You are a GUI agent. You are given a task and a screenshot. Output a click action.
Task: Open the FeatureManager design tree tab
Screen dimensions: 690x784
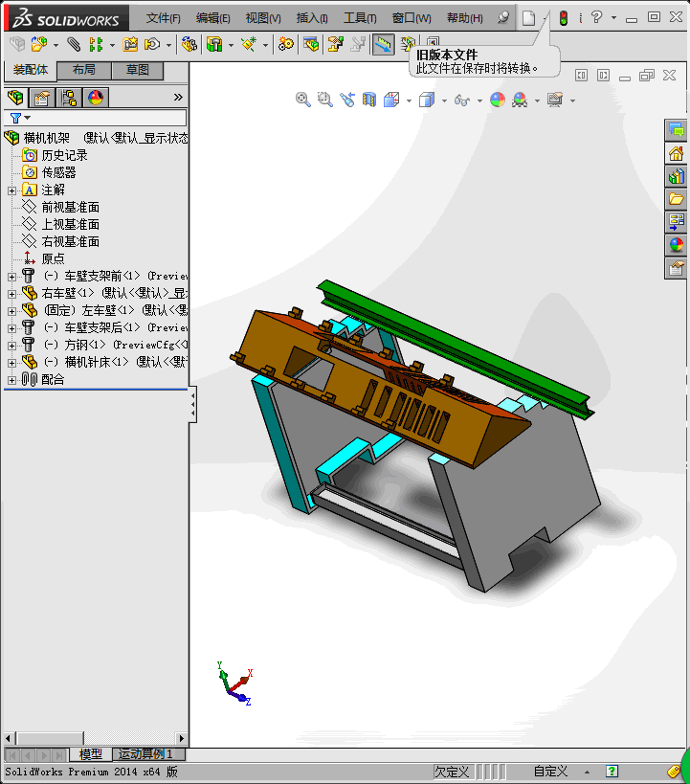click(x=16, y=98)
